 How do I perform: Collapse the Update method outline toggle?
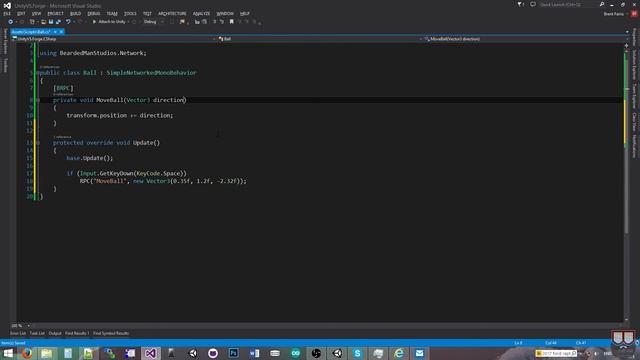tap(38, 143)
